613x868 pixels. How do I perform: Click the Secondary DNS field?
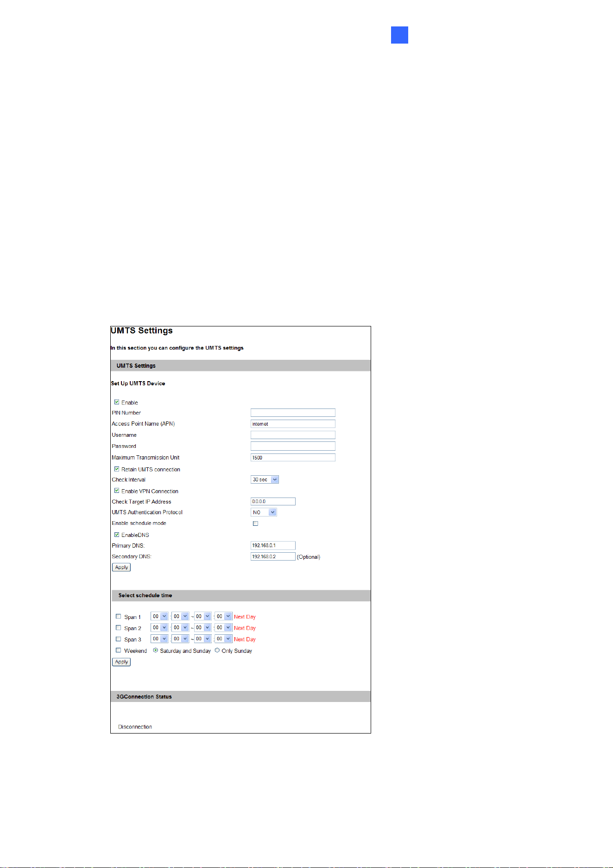273,556
